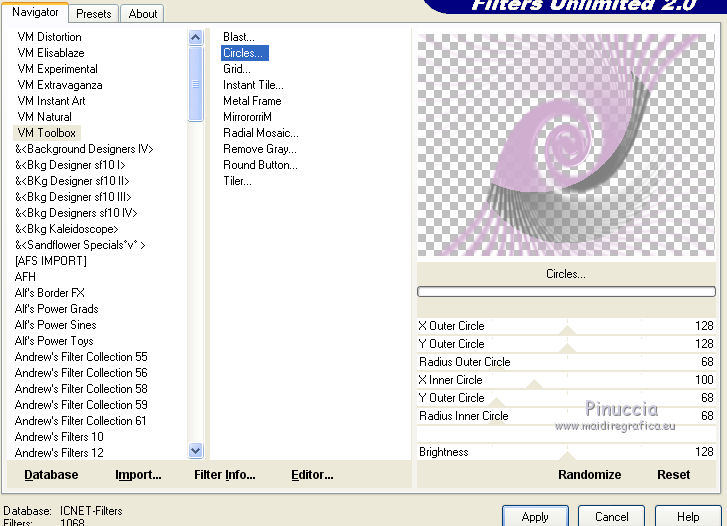This screenshot has height=526, width=727.
Task: Randomize the filter settings
Action: pos(589,475)
